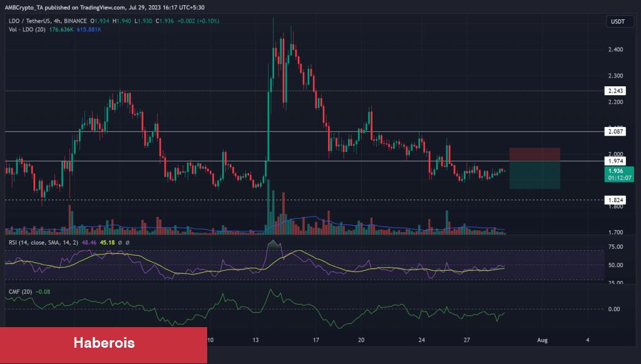Click the 17 date axis label
The image size is (641, 364).
[x=315, y=340]
